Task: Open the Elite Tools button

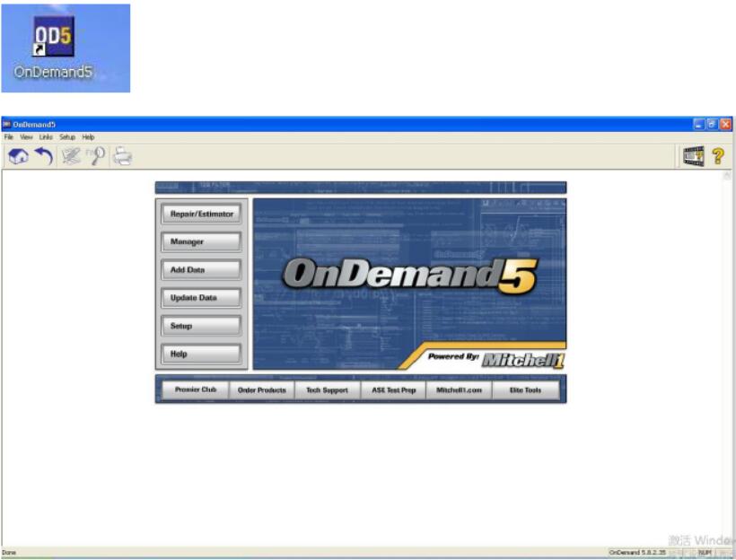Action: click(525, 389)
